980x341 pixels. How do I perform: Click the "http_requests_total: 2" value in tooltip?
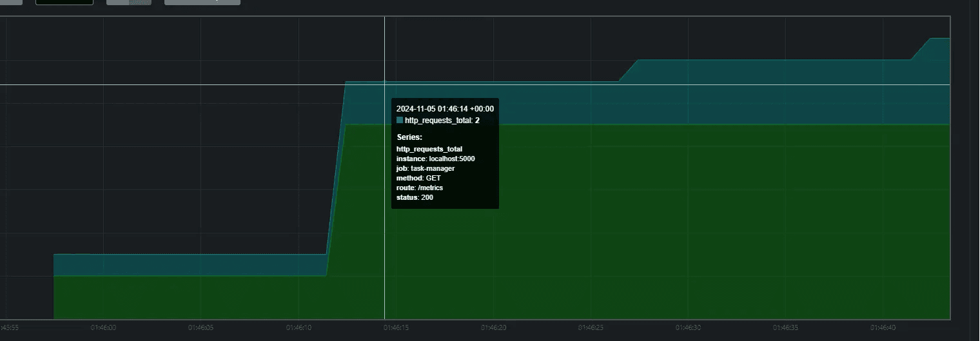tap(442, 121)
